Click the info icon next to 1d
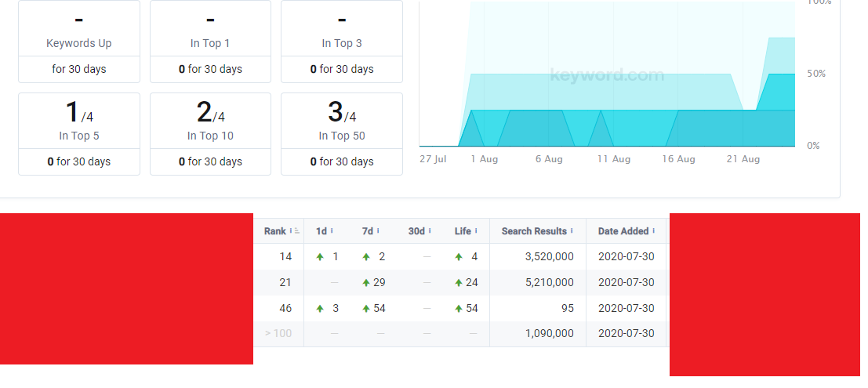 (x=332, y=231)
